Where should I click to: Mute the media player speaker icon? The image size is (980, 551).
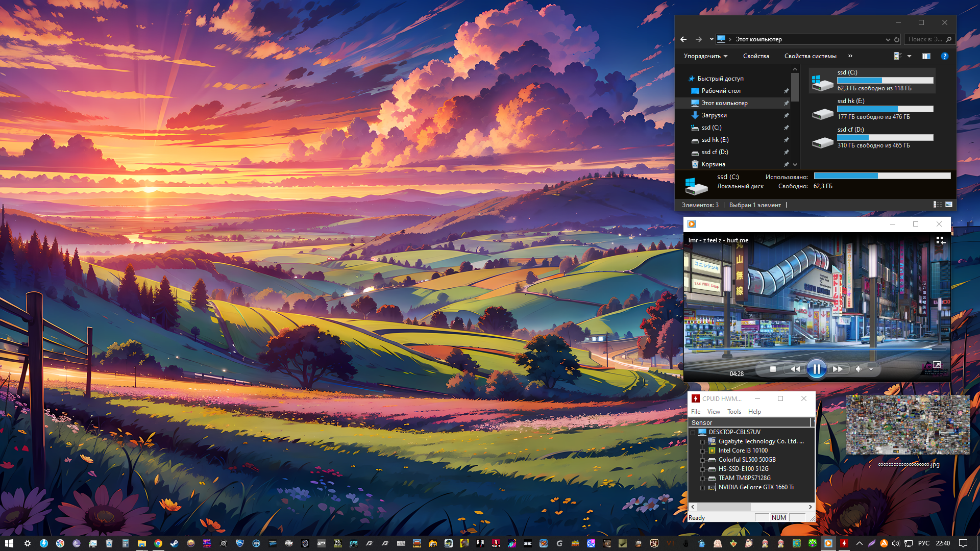[859, 369]
